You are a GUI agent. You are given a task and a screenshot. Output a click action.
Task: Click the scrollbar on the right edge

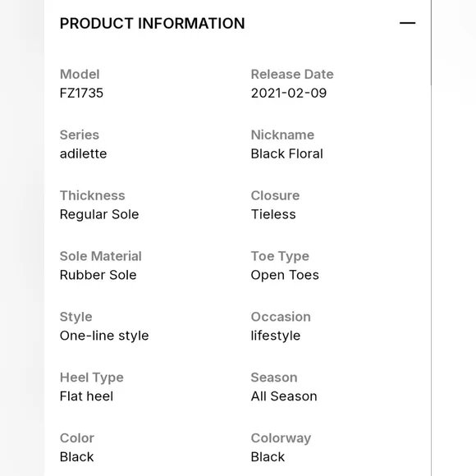coord(431,43)
